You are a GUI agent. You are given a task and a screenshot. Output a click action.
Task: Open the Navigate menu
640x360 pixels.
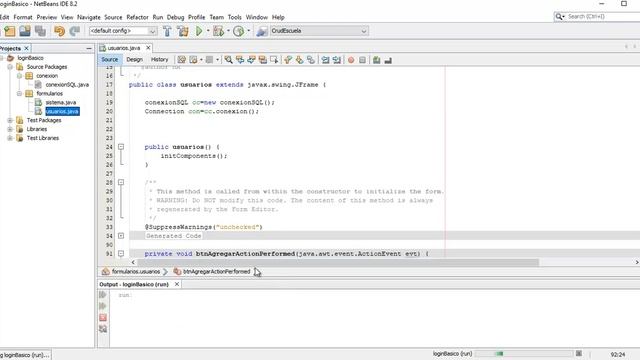point(89,17)
